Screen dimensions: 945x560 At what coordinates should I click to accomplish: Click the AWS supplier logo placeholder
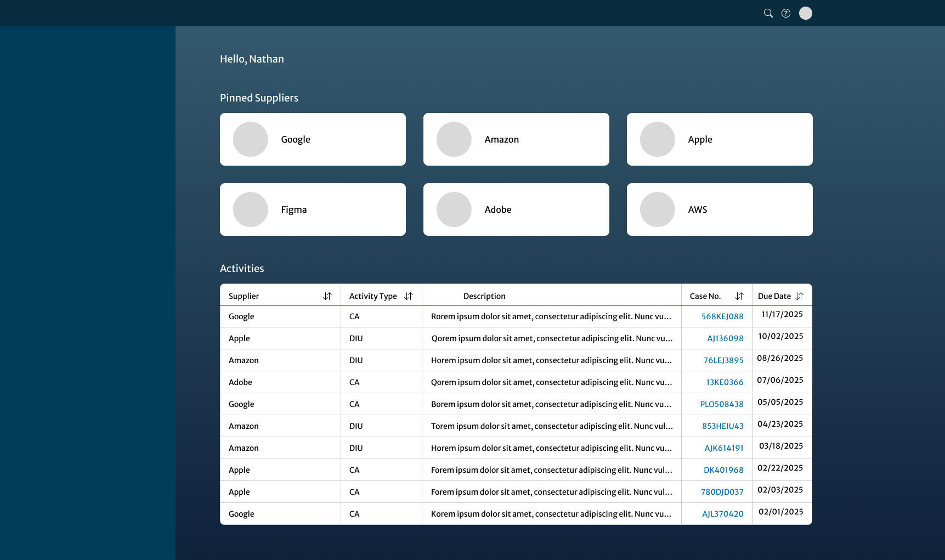click(657, 209)
